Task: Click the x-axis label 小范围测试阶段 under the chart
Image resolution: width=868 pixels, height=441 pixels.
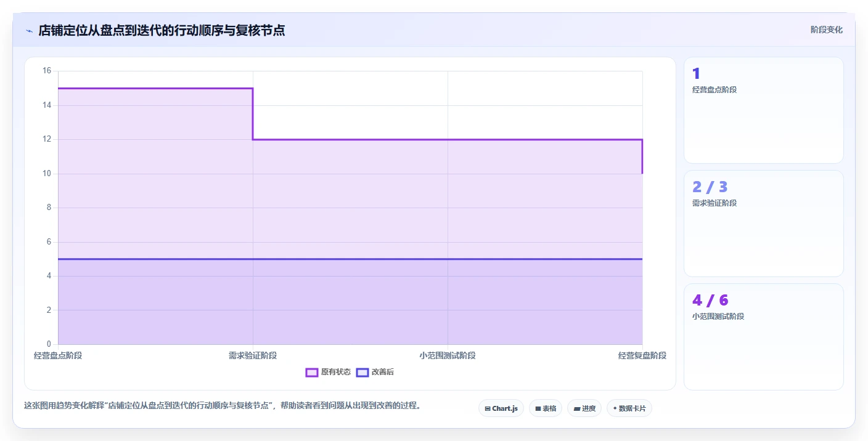Action: [448, 355]
